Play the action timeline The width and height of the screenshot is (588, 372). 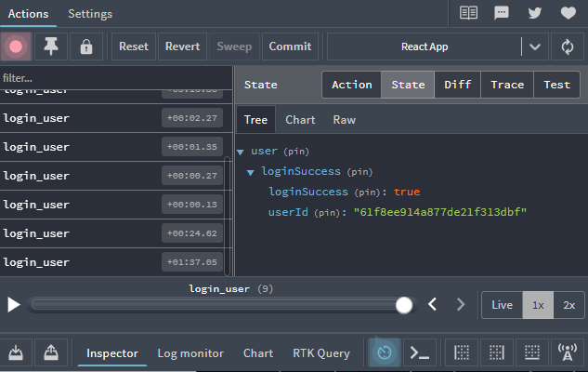click(14, 305)
